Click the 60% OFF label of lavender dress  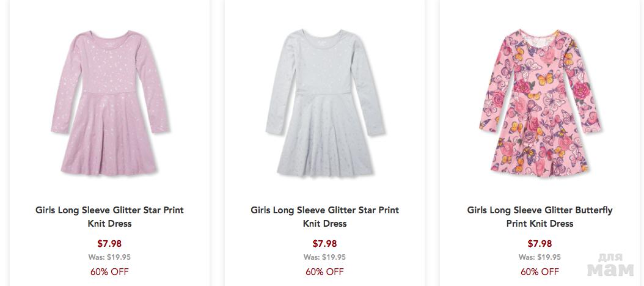click(109, 272)
